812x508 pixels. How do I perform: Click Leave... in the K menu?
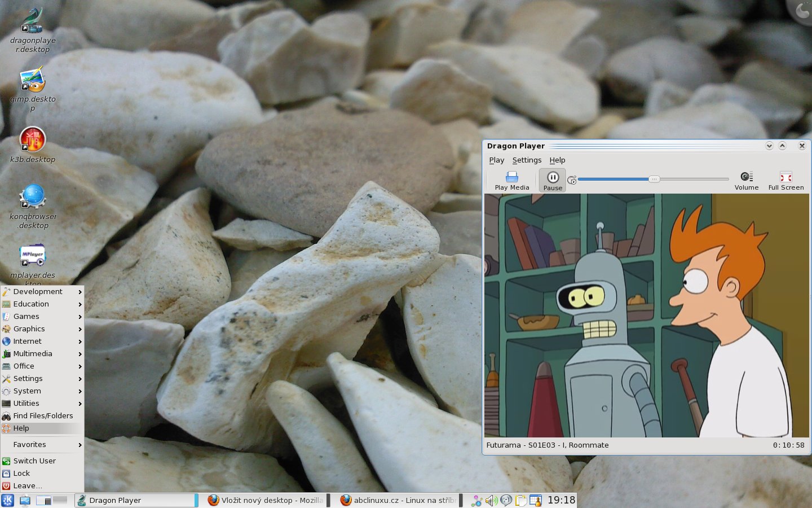pos(42,486)
